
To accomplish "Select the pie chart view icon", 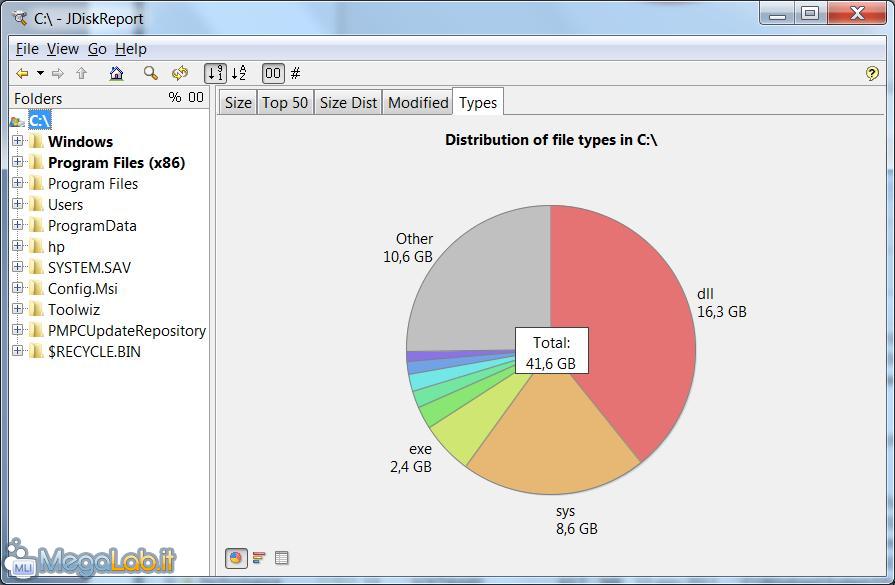I will pos(236,558).
